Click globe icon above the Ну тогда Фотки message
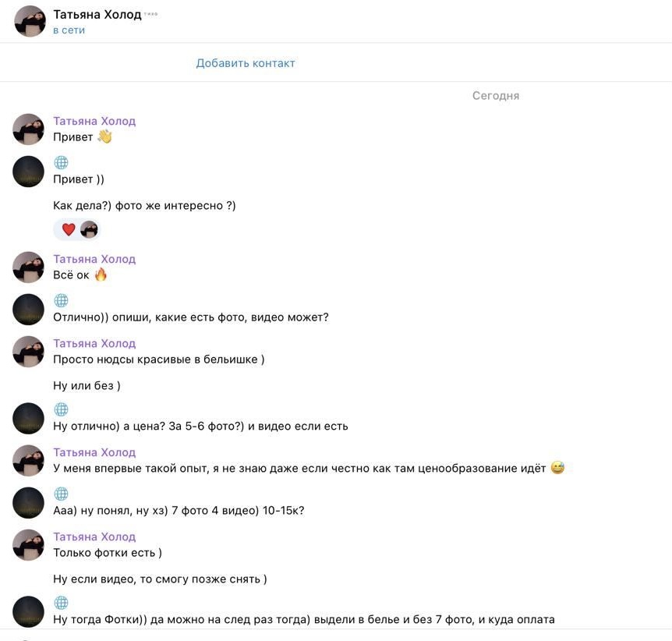 pos(61,603)
